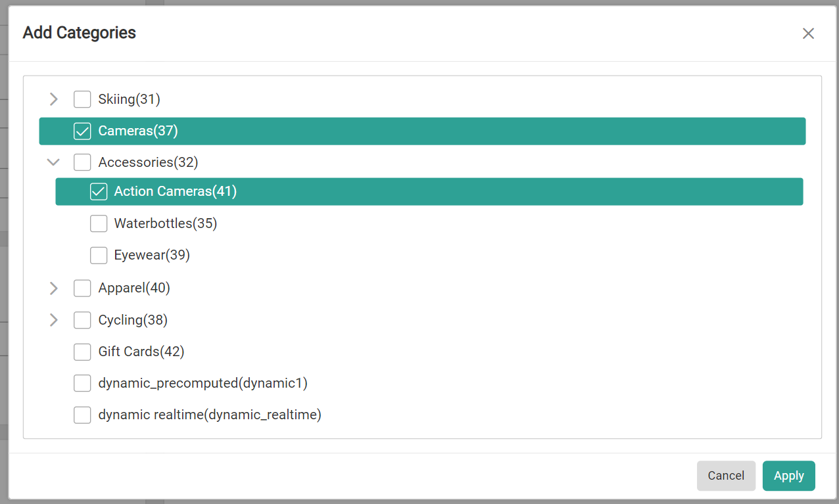Check the Apparel(40) checkbox
Viewport: 839px width, 504px height.
click(82, 288)
